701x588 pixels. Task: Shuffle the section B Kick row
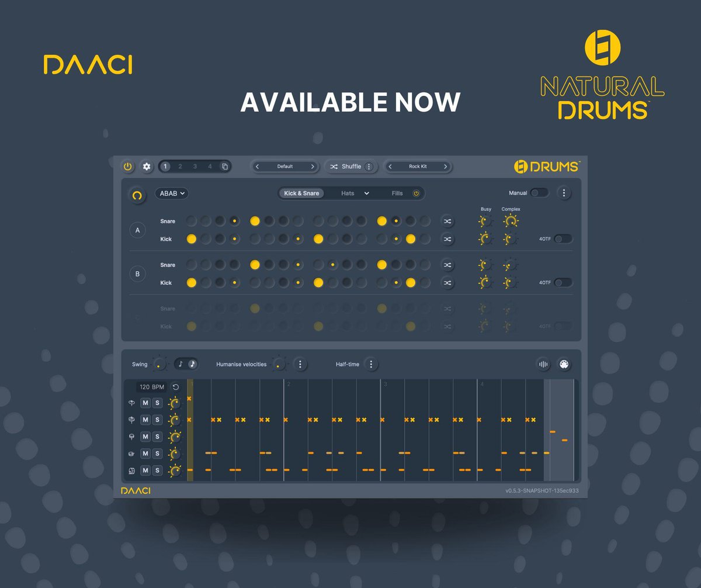tap(447, 283)
